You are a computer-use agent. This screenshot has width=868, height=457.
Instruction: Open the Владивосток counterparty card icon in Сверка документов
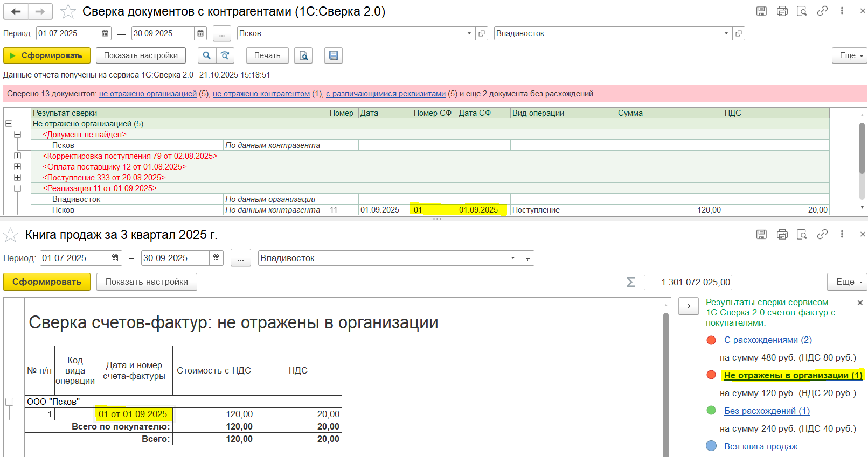coord(739,33)
